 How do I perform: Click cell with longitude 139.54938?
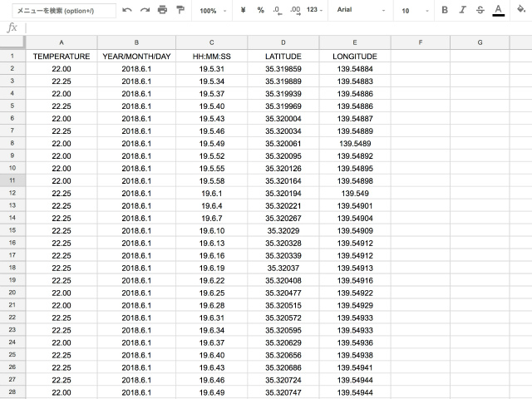(x=355, y=355)
